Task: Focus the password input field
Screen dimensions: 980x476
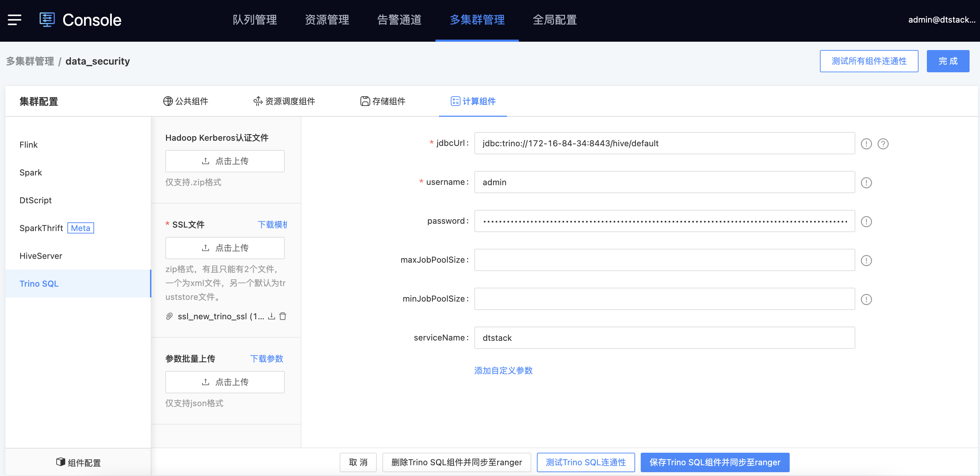Action: (664, 221)
